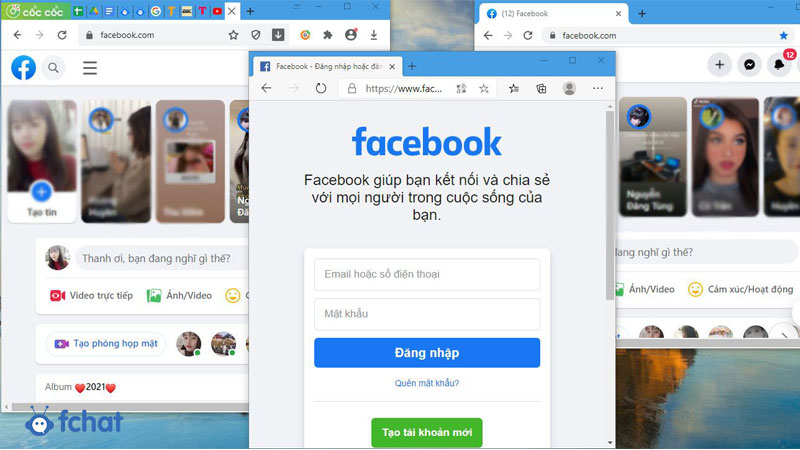This screenshot has height=450, width=800.
Task: Refresh the Edge Facebook login page
Action: tap(320, 88)
